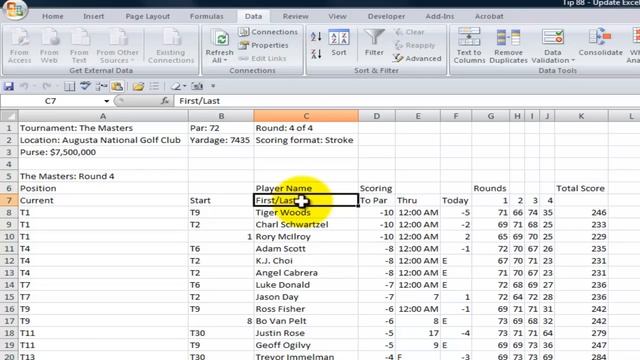Image resolution: width=640 pixels, height=360 pixels.
Task: Click Yardage: 7435 cell
Action: coord(220,140)
